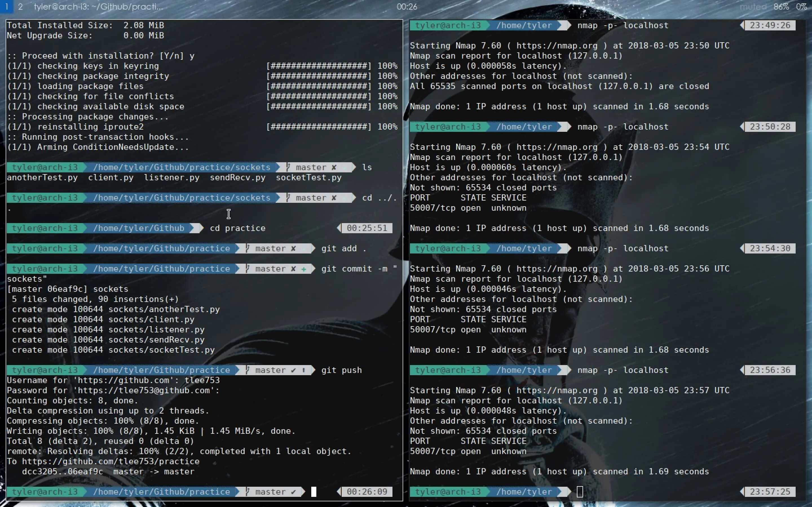Screen dimensions: 812x507
Task: Open the https://github.com/tlee753/practice link
Action: pos(111,461)
